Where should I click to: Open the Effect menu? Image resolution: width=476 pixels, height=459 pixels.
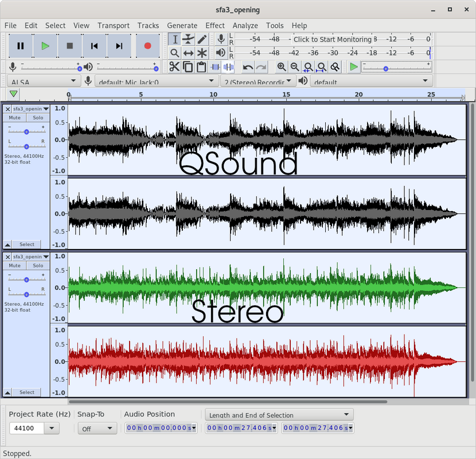coord(215,25)
